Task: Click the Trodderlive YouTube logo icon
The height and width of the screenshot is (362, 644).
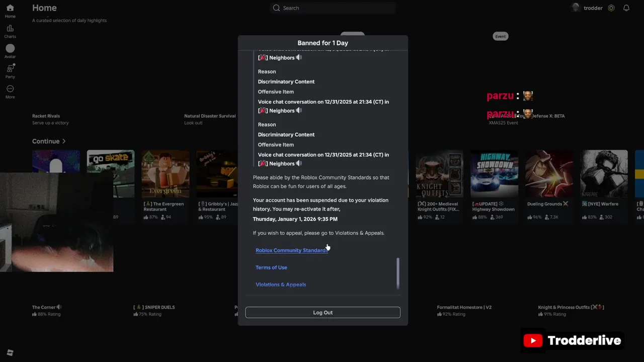Action: (x=533, y=341)
